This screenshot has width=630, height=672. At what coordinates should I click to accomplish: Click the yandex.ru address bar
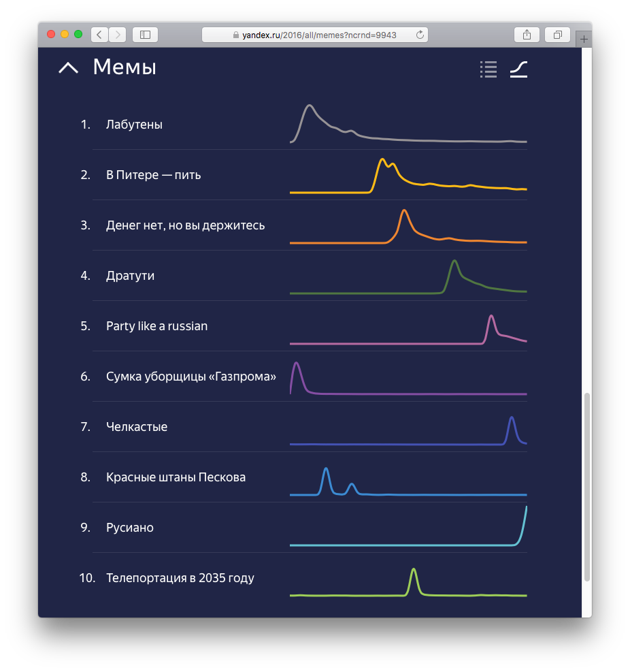314,34
